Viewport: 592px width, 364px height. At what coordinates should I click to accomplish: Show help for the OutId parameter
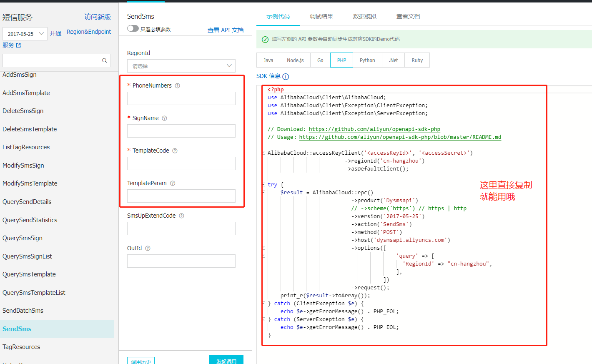[x=148, y=248]
